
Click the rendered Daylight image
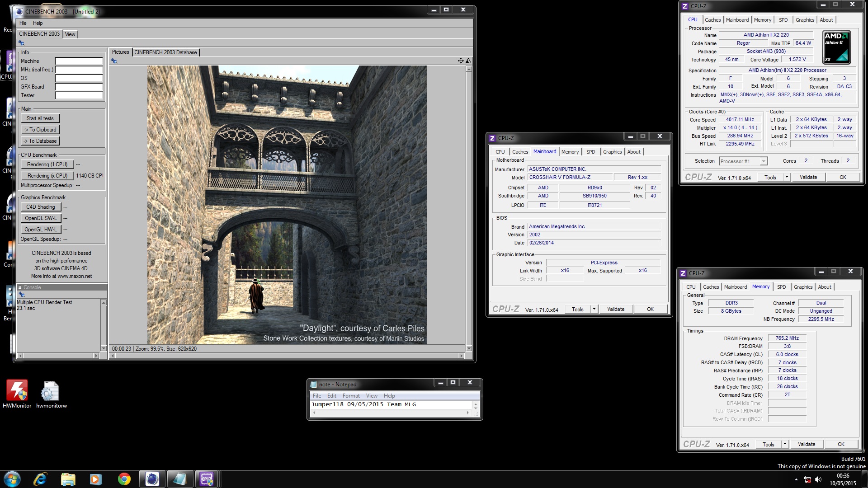[287, 205]
